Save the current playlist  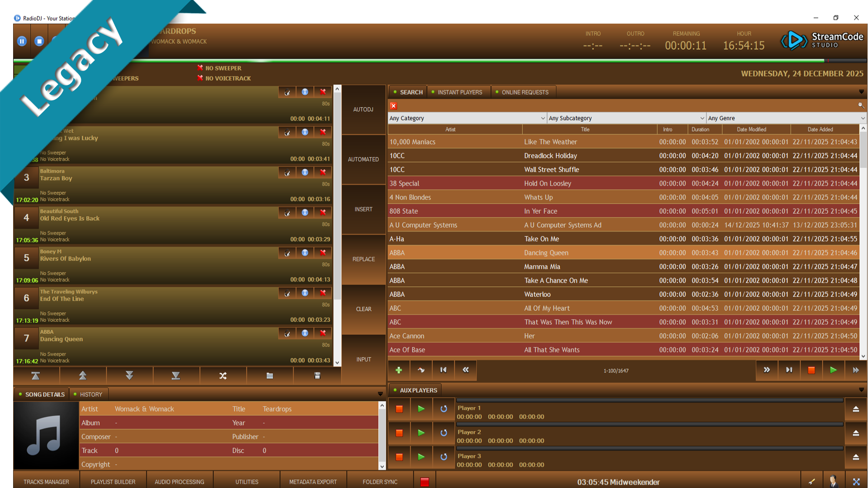tap(317, 375)
